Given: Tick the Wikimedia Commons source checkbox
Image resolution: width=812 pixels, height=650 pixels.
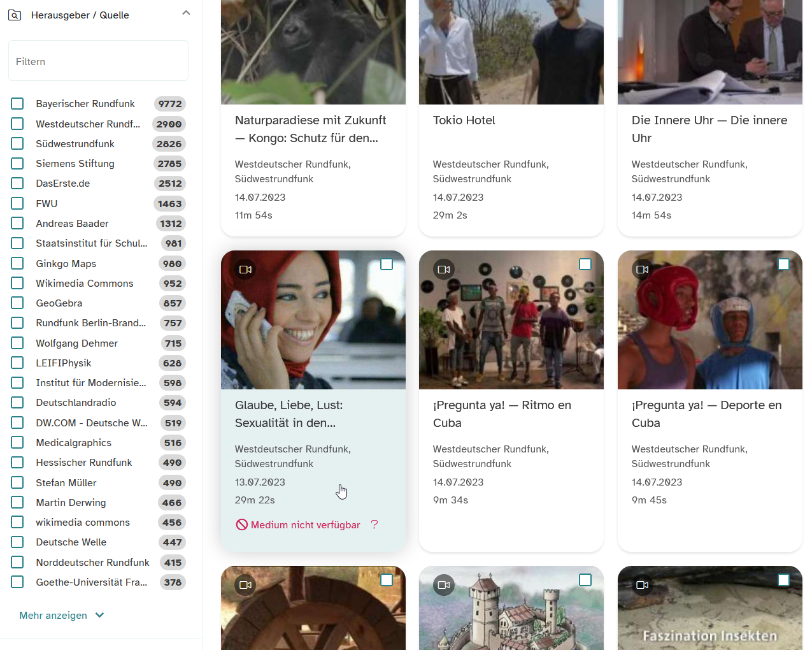Looking at the screenshot, I should pyautogui.click(x=17, y=283).
